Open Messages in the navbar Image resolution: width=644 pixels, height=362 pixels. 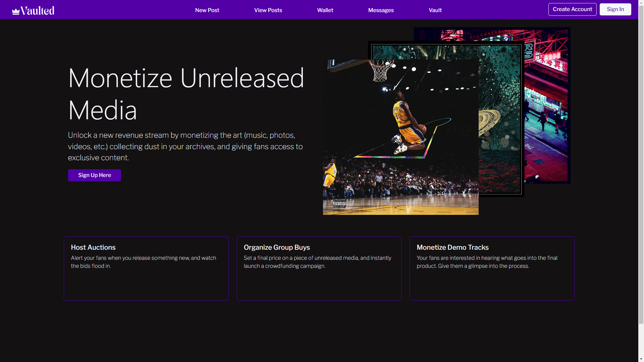(381, 10)
